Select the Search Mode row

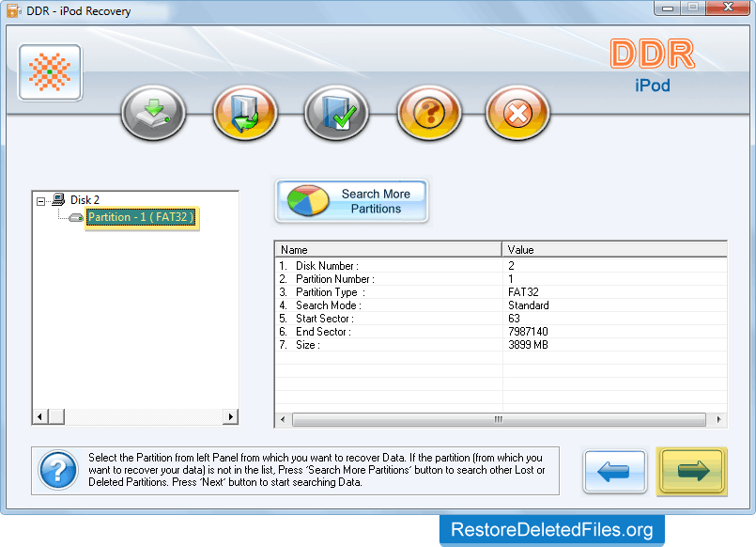pyautogui.click(x=501, y=305)
